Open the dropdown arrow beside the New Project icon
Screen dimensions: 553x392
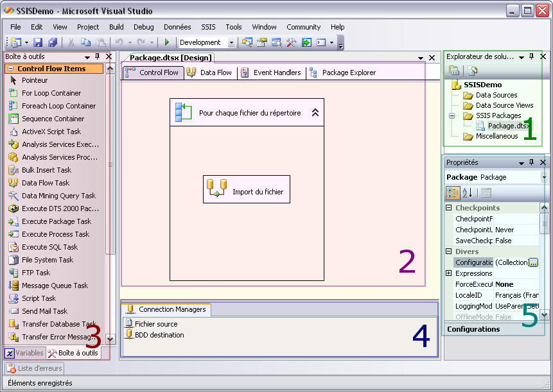click(x=26, y=42)
